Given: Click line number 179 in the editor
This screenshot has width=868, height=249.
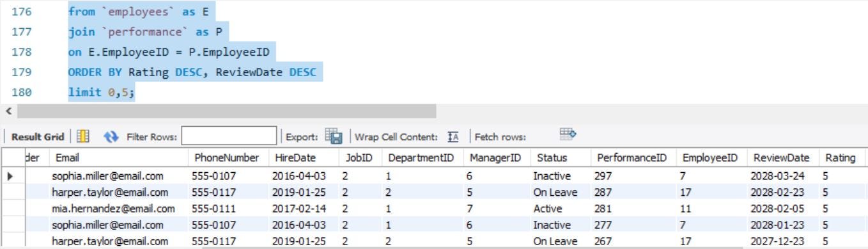Looking at the screenshot, I should tap(22, 72).
